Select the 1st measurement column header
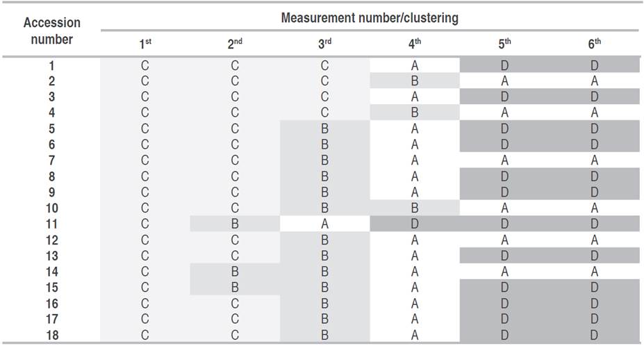 (x=145, y=44)
